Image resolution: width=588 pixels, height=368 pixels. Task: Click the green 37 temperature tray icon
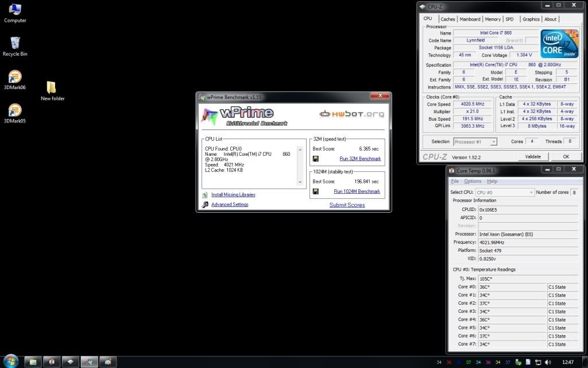point(469,362)
